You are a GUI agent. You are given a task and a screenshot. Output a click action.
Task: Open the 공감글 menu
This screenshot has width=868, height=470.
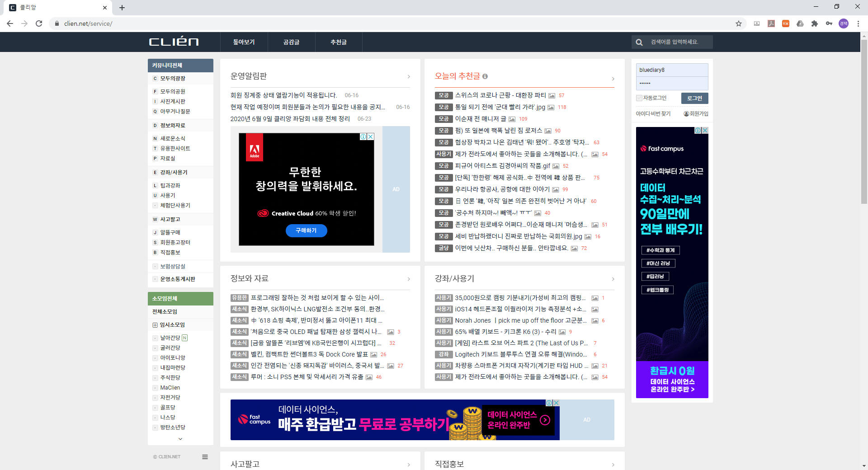click(292, 42)
